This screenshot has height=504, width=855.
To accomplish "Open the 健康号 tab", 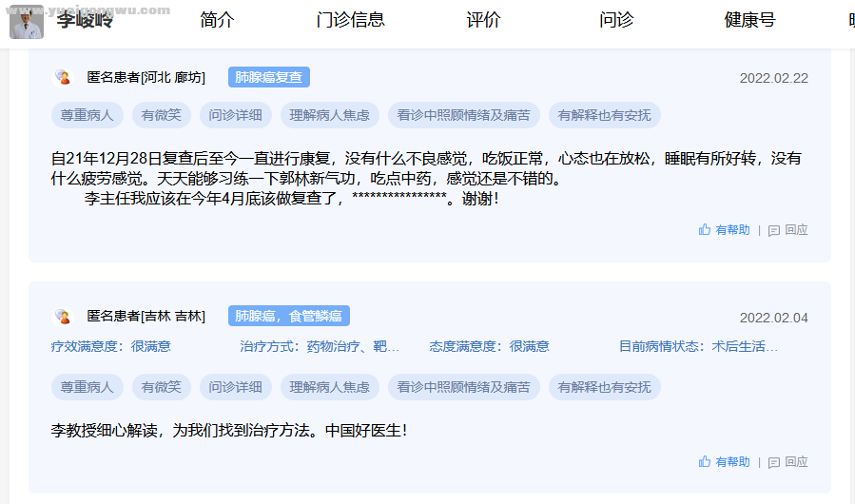I will pyautogui.click(x=749, y=20).
